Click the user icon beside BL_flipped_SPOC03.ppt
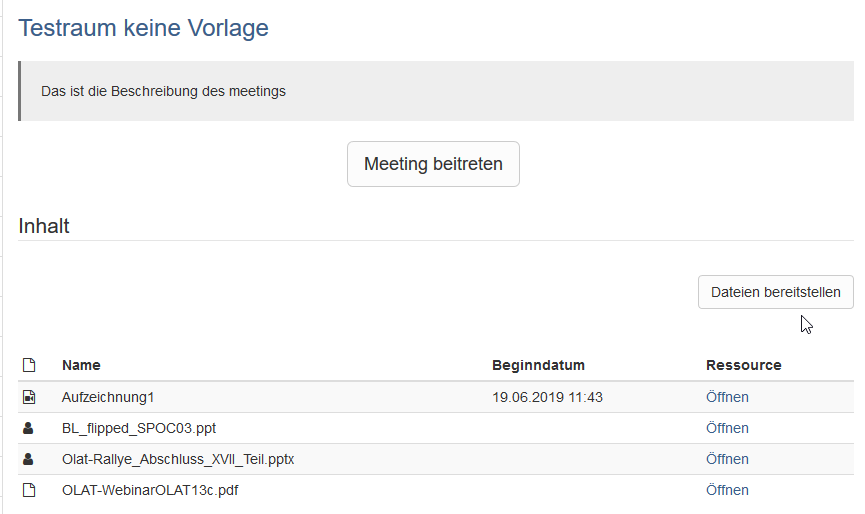865x514 pixels. [x=29, y=429]
